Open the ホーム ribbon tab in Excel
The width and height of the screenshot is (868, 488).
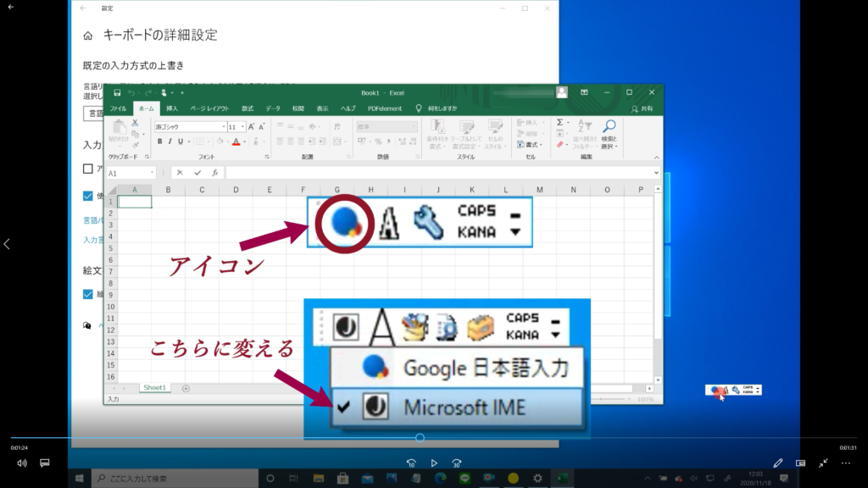(x=146, y=108)
